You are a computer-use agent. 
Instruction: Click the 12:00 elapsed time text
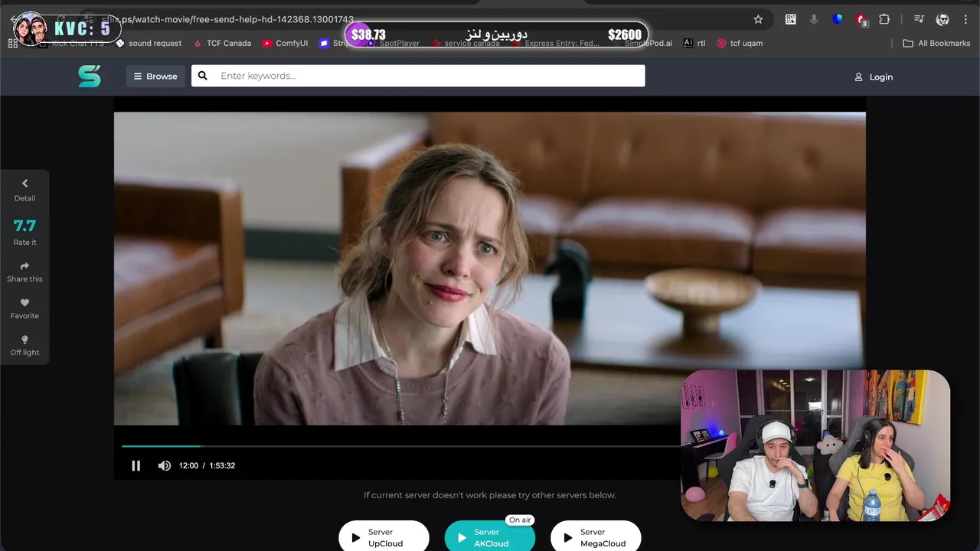pyautogui.click(x=188, y=465)
